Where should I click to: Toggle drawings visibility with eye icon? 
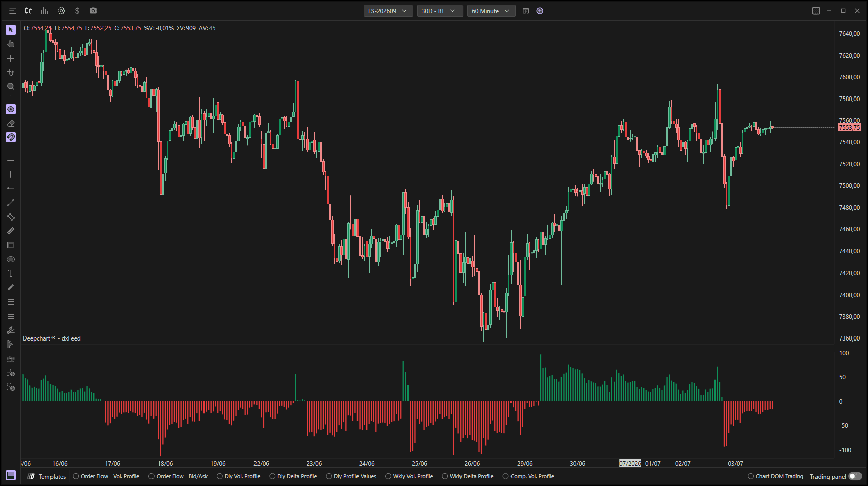(x=11, y=109)
